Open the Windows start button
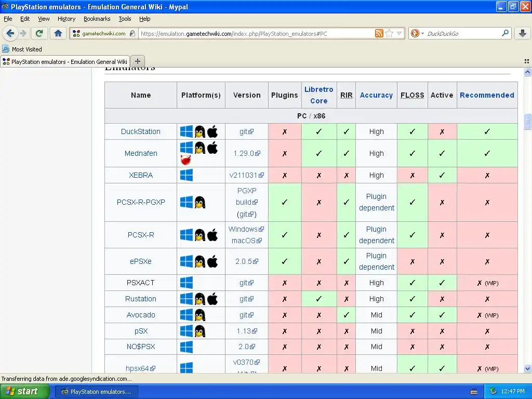The height and width of the screenshot is (399, 532). [x=25, y=392]
